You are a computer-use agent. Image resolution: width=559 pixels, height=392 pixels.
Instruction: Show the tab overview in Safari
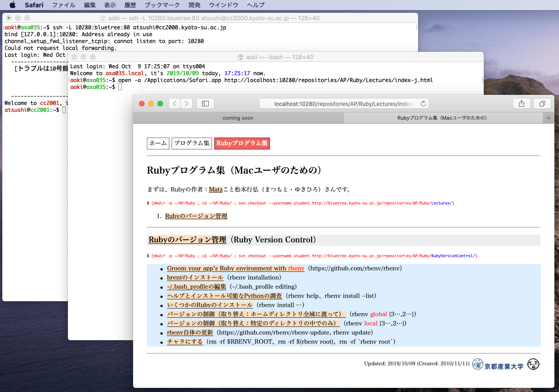[x=542, y=104]
